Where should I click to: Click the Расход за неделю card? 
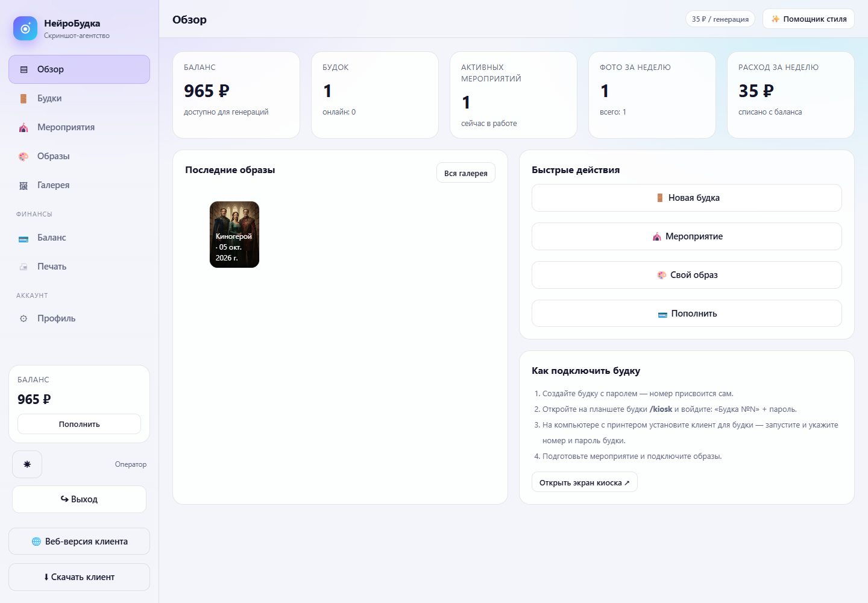point(791,95)
